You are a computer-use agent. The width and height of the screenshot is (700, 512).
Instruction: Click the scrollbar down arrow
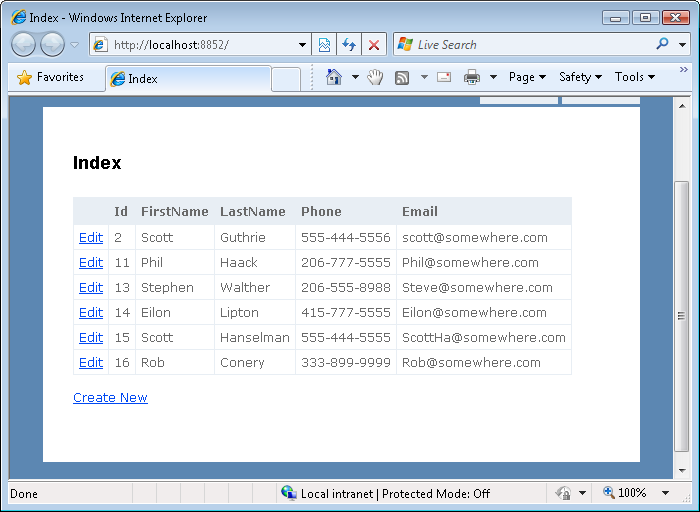(682, 470)
